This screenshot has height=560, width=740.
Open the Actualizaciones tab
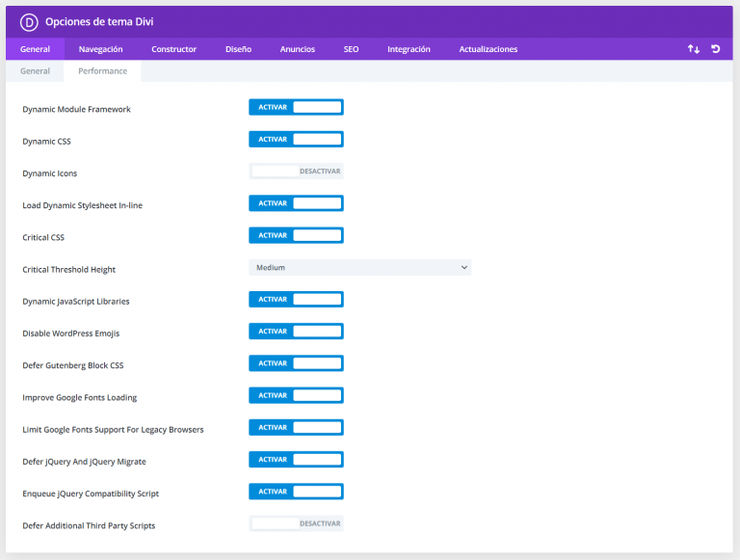click(x=489, y=49)
